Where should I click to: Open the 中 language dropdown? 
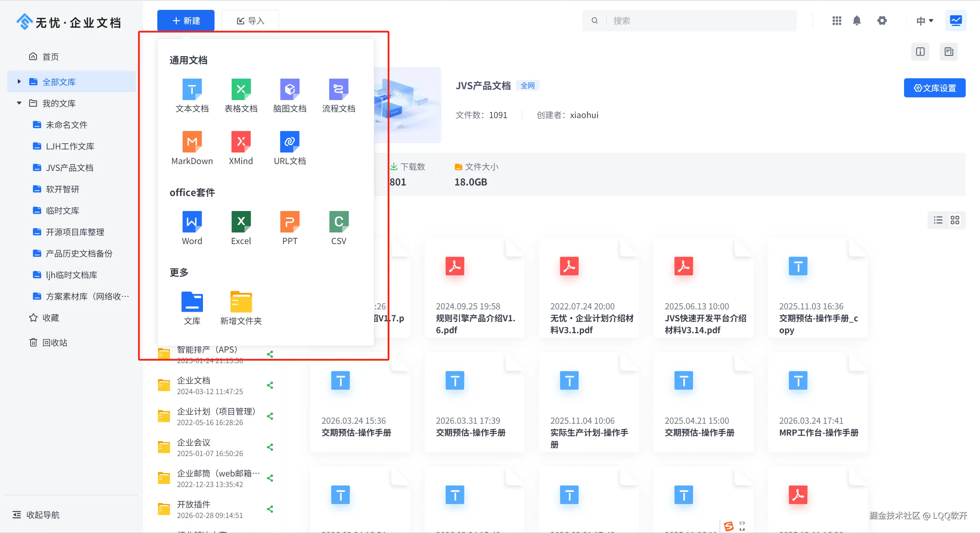coord(924,21)
